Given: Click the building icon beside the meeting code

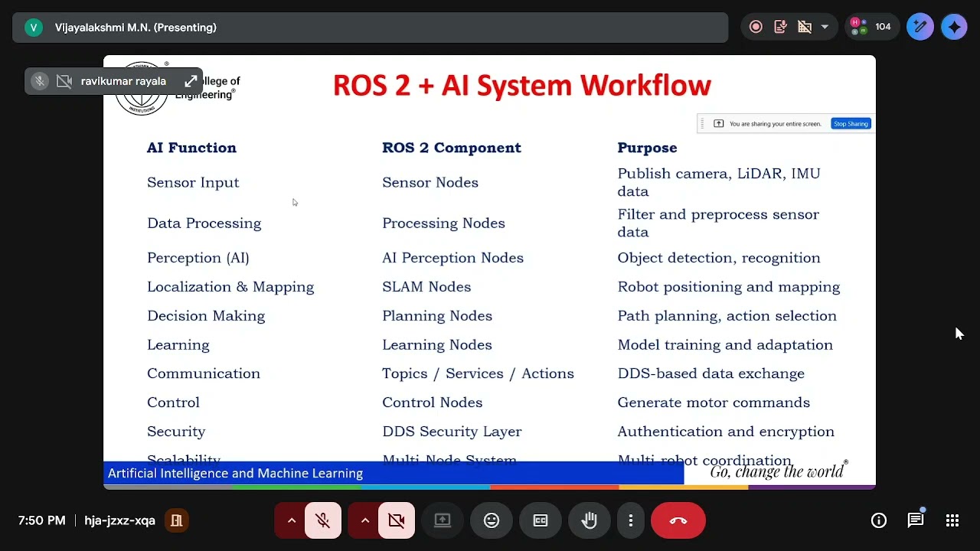Looking at the screenshot, I should tap(177, 520).
